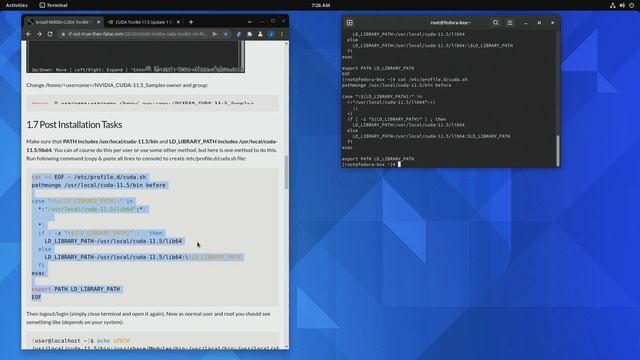This screenshot has height=360, width=640.
Task: Switch to CUDA Toolkit 11.5 Update tab
Action: pyautogui.click(x=143, y=22)
